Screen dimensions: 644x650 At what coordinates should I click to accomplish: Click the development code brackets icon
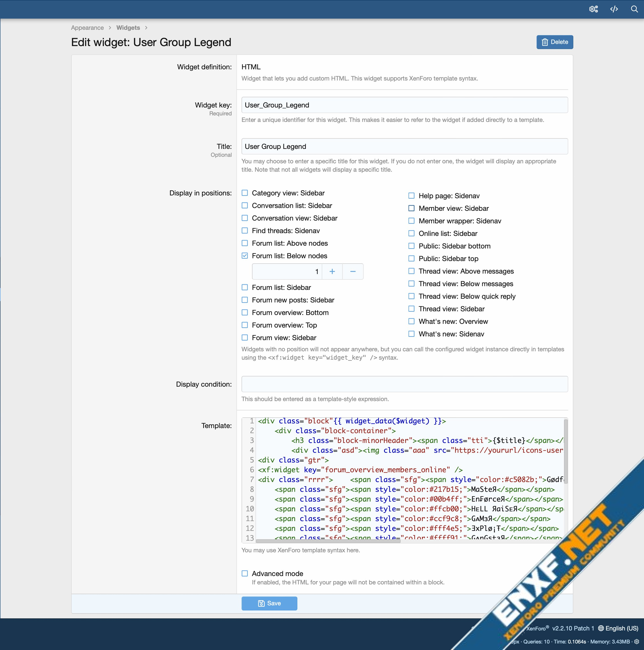pyautogui.click(x=614, y=9)
